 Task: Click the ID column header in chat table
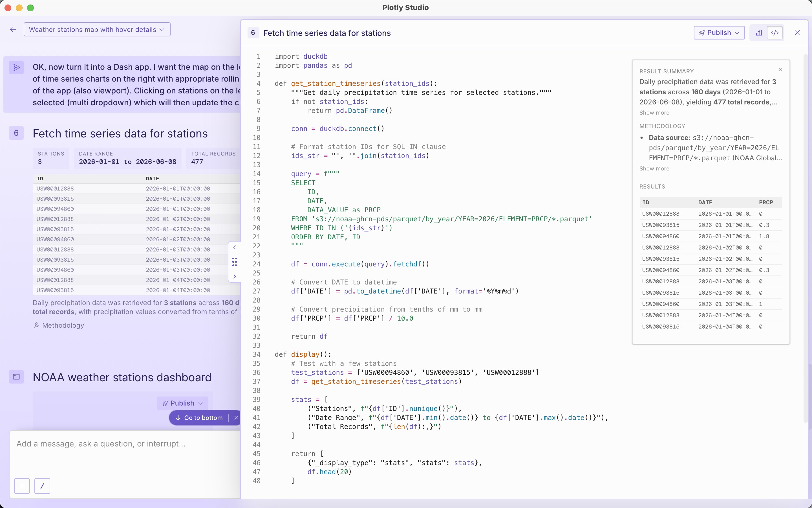pyautogui.click(x=40, y=178)
